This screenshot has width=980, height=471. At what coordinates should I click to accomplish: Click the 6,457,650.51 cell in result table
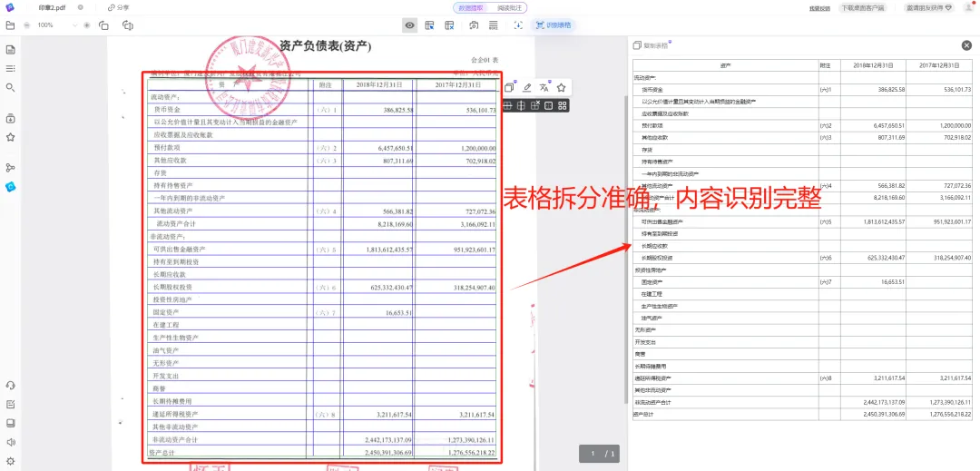point(874,125)
